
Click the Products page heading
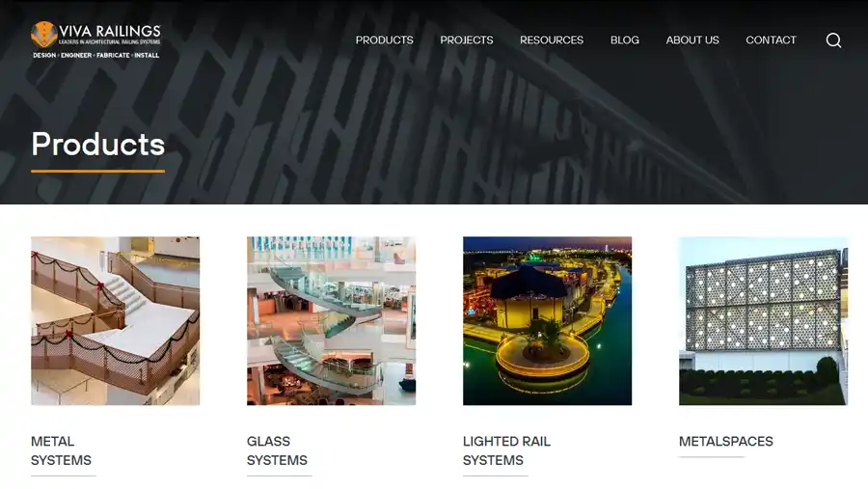pyautogui.click(x=98, y=144)
